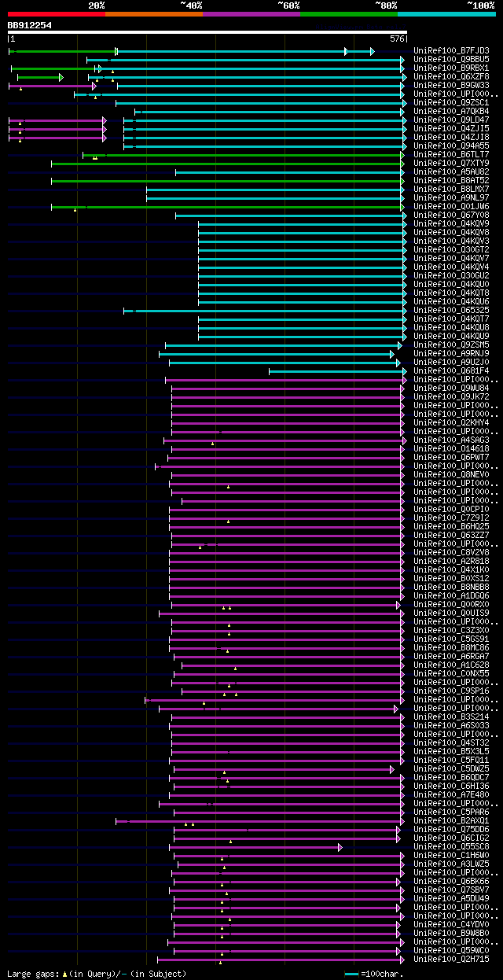The height and width of the screenshot is (980, 503).
Task: Select the UniRef100_A9NL97 label
Action: [451, 197]
